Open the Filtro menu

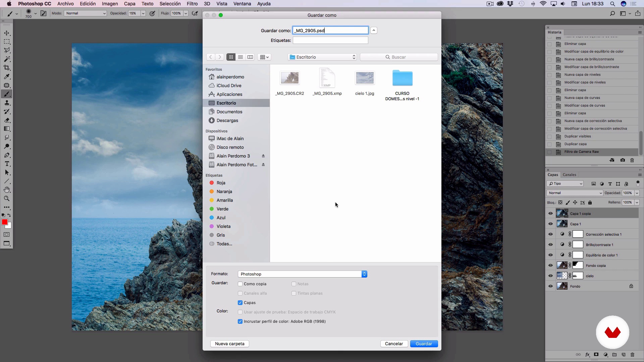point(192,4)
